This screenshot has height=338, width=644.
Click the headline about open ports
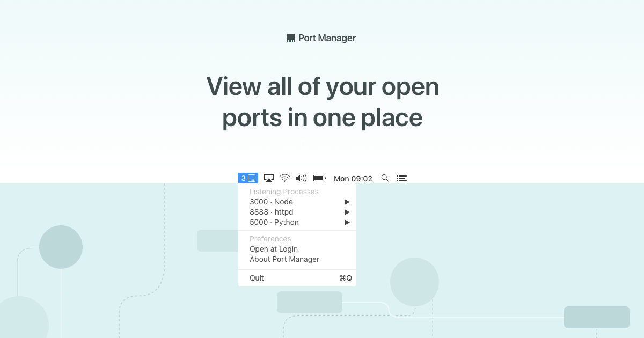323,102
